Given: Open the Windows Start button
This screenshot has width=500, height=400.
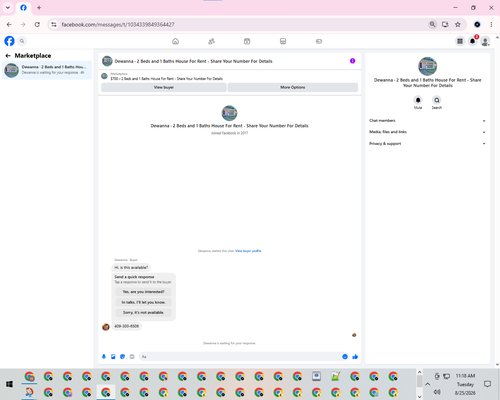Looking at the screenshot, I should pos(9,384).
